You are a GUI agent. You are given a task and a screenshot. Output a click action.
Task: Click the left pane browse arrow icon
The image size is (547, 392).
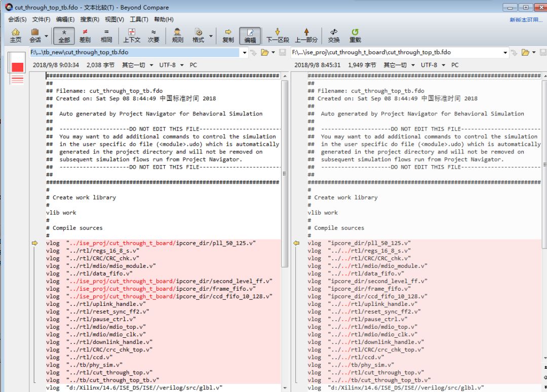[254, 53]
